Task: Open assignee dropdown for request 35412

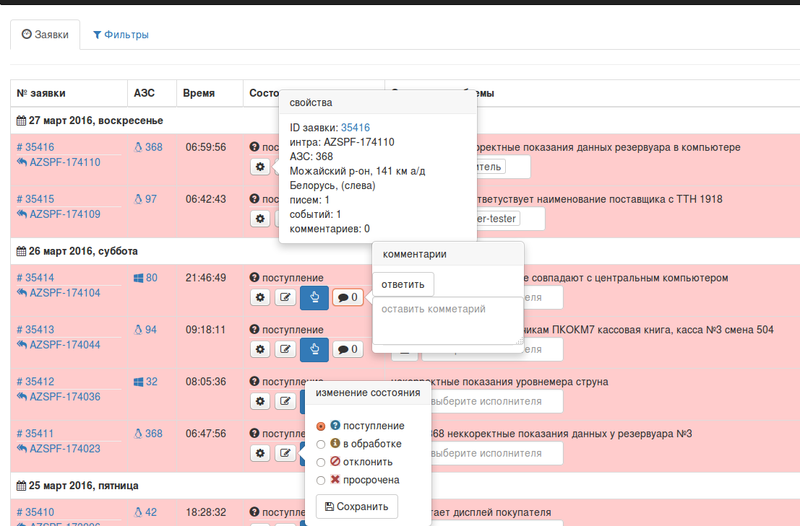Action: pyautogui.click(x=498, y=401)
